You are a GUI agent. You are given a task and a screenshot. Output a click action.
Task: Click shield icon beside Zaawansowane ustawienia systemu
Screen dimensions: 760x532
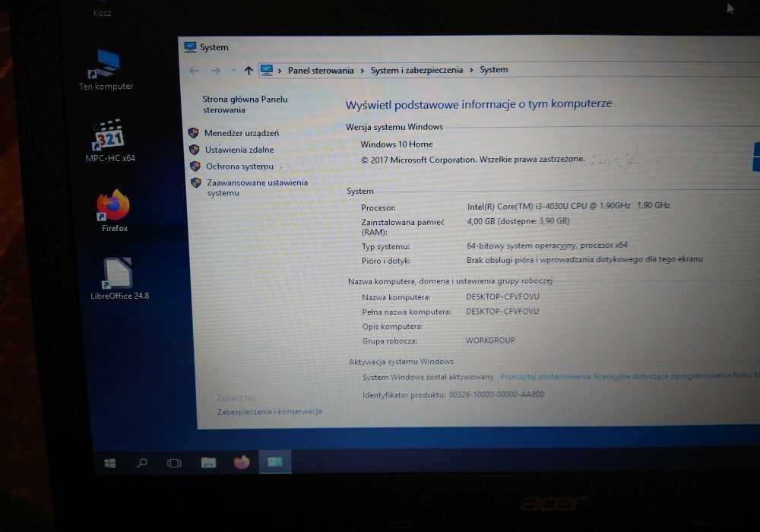(196, 182)
